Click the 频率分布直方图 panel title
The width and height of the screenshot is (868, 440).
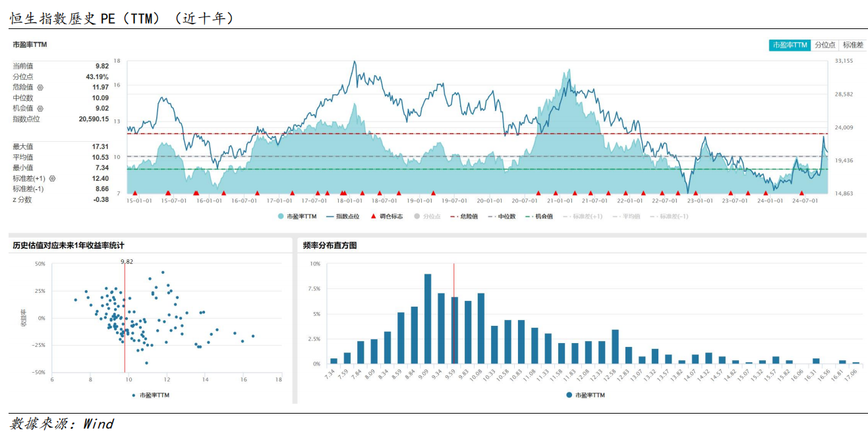click(x=330, y=245)
